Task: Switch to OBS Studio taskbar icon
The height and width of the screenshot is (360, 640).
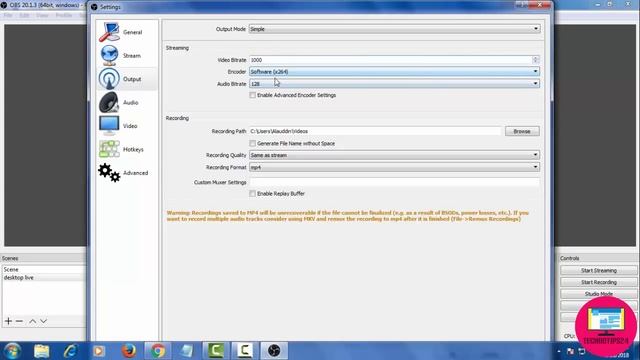Action: [274, 351]
